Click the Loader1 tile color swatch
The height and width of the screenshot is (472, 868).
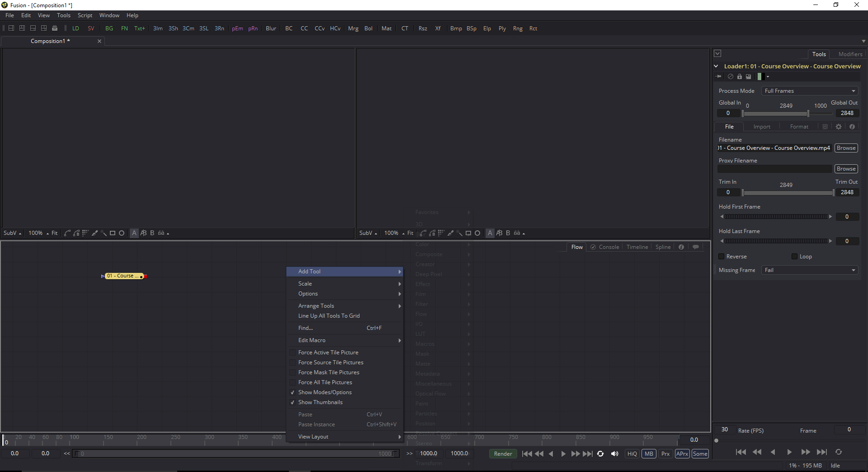click(760, 76)
